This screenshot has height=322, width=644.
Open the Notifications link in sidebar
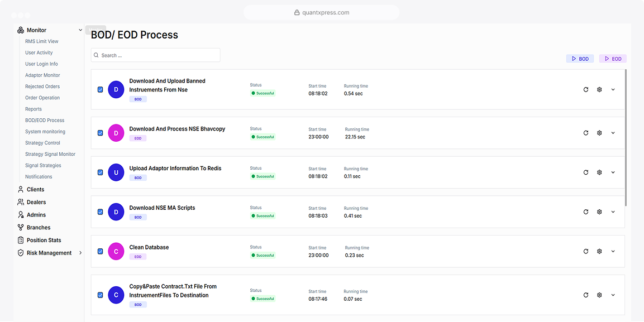[x=39, y=177]
